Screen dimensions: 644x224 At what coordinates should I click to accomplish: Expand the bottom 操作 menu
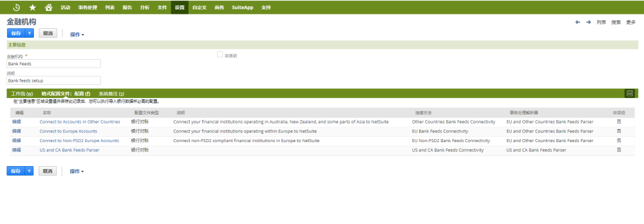pos(77,171)
